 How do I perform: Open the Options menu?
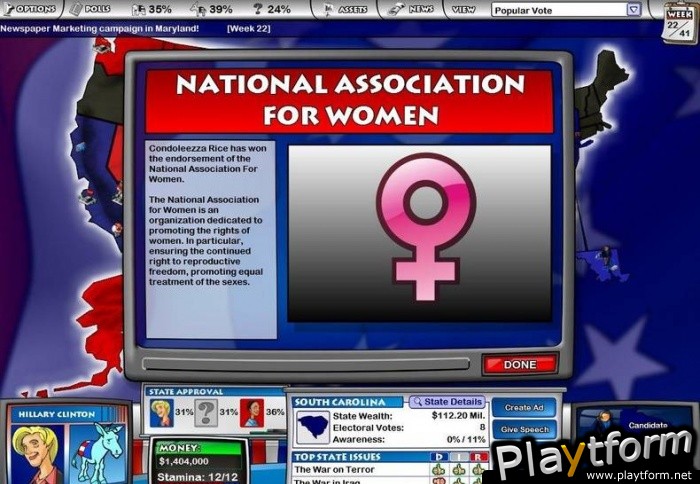tap(30, 8)
